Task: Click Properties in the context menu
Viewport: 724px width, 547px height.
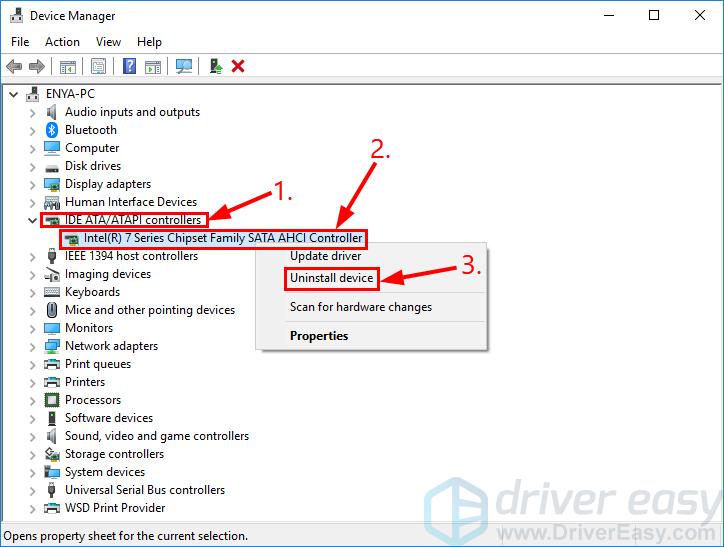Action: pos(319,336)
